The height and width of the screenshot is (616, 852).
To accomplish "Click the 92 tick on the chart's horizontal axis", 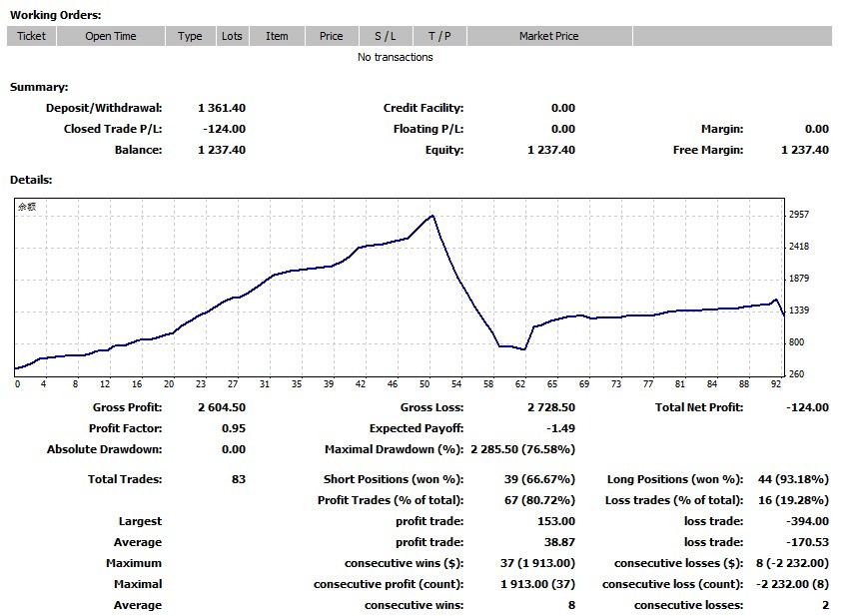I will click(x=774, y=383).
